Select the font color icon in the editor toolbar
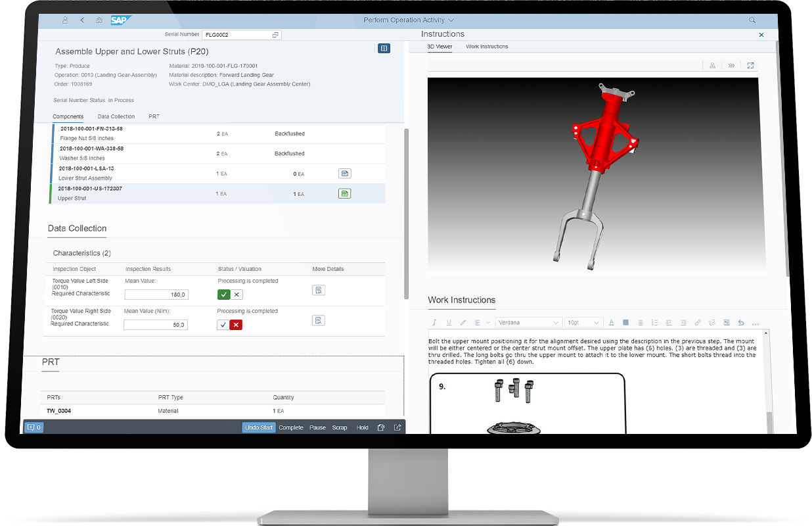Screen dimensions: 812x526 612,322
